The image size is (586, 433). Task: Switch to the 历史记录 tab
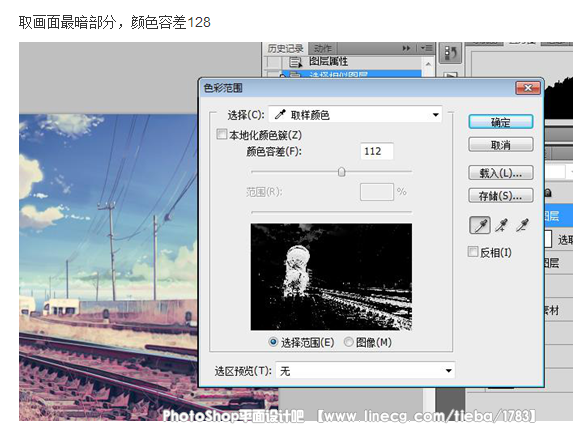point(285,49)
